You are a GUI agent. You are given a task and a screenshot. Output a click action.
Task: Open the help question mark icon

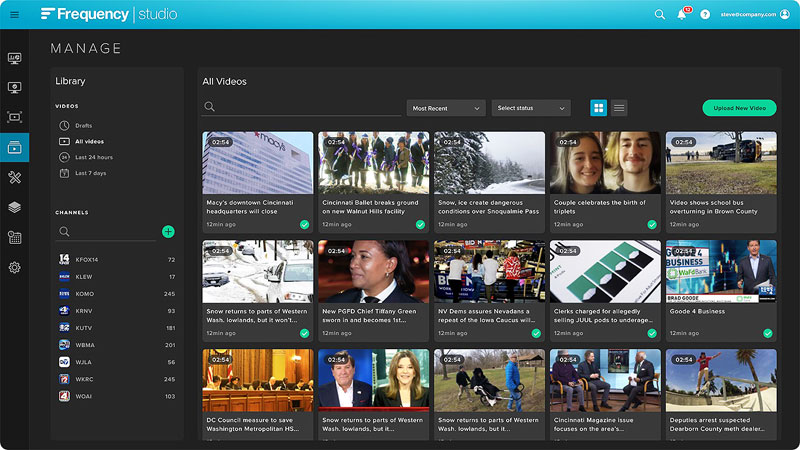pos(705,15)
